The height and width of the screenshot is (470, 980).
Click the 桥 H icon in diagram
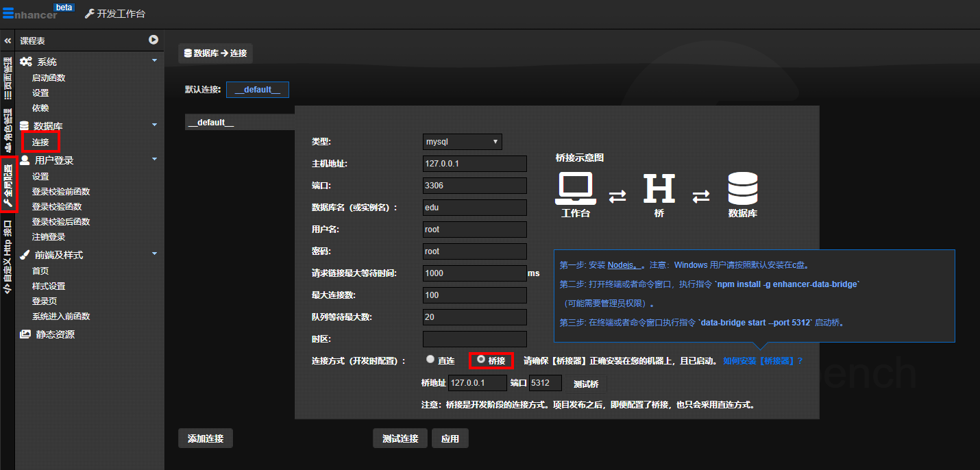click(x=659, y=188)
